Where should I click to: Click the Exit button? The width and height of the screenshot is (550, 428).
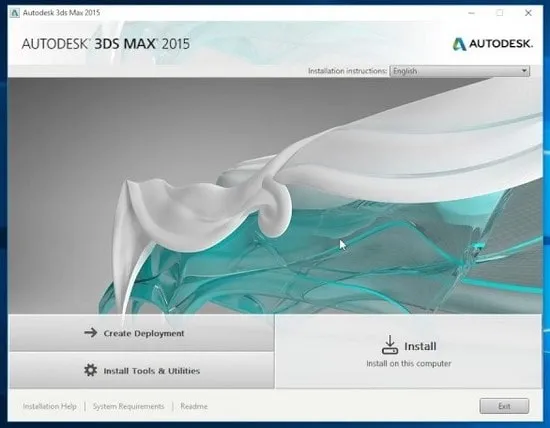click(x=504, y=406)
